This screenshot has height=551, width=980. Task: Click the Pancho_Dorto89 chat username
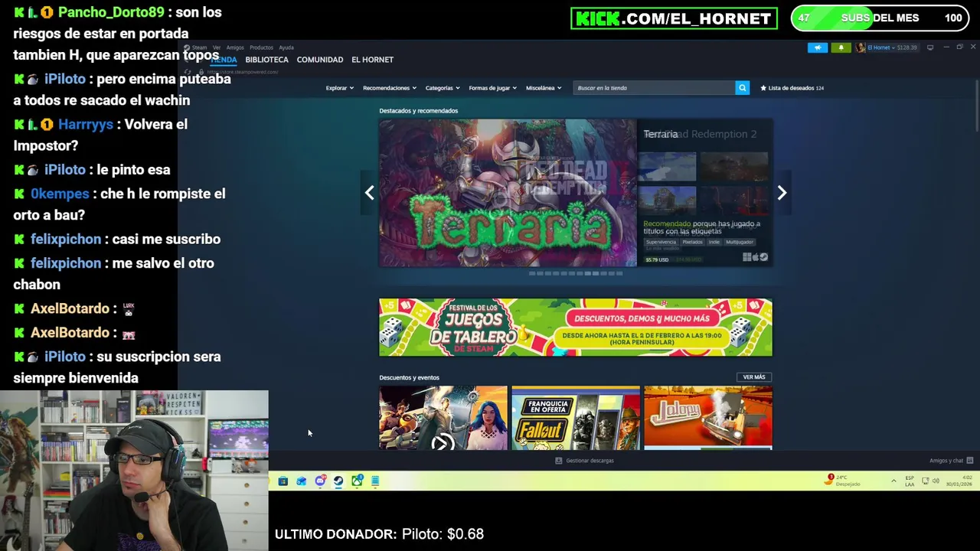pos(111,12)
